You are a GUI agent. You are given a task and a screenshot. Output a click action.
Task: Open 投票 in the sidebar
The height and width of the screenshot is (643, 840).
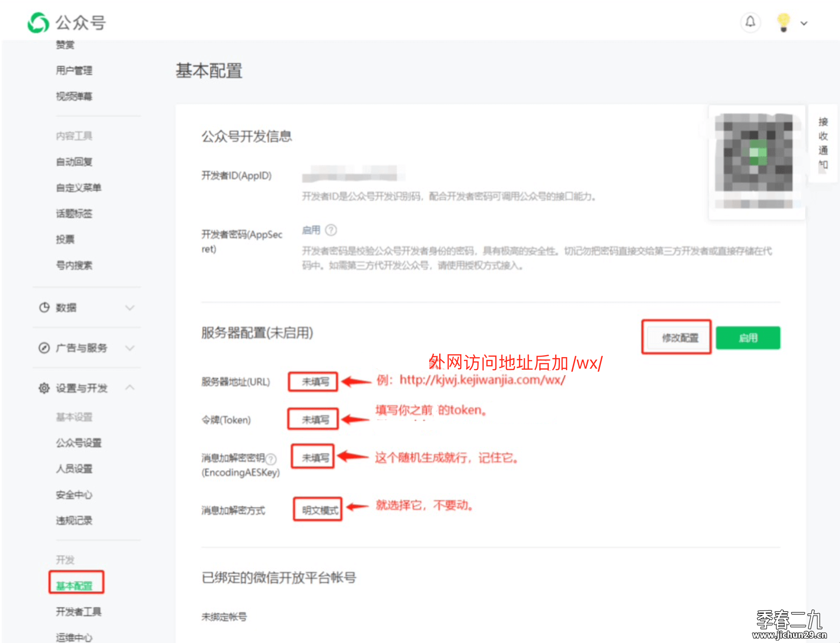pos(65,240)
